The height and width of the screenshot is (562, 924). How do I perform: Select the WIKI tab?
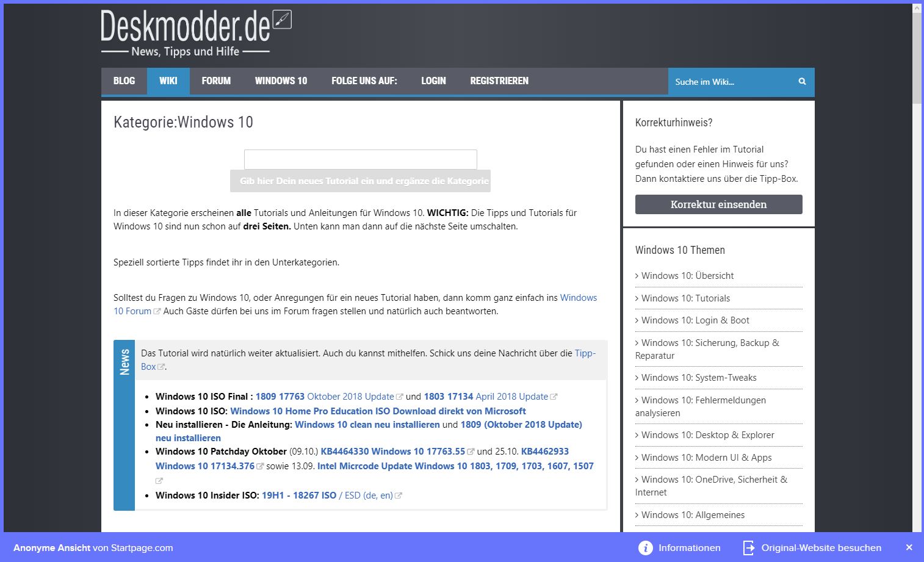point(168,81)
